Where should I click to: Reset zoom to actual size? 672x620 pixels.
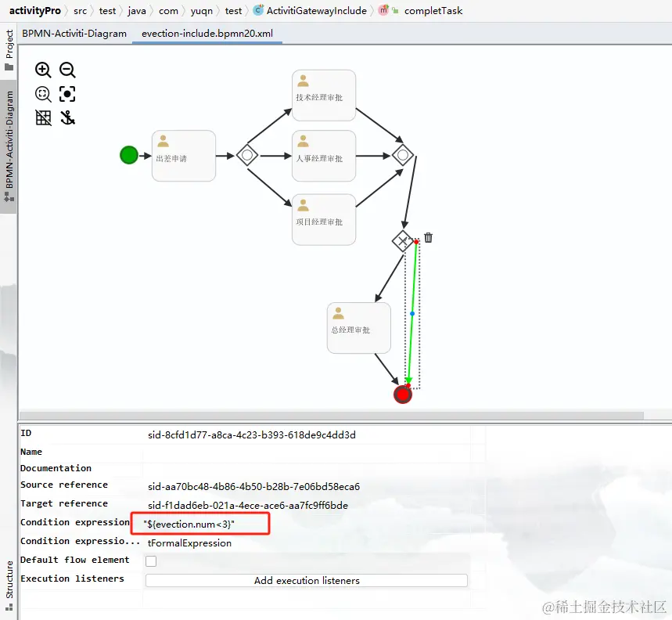tap(43, 94)
